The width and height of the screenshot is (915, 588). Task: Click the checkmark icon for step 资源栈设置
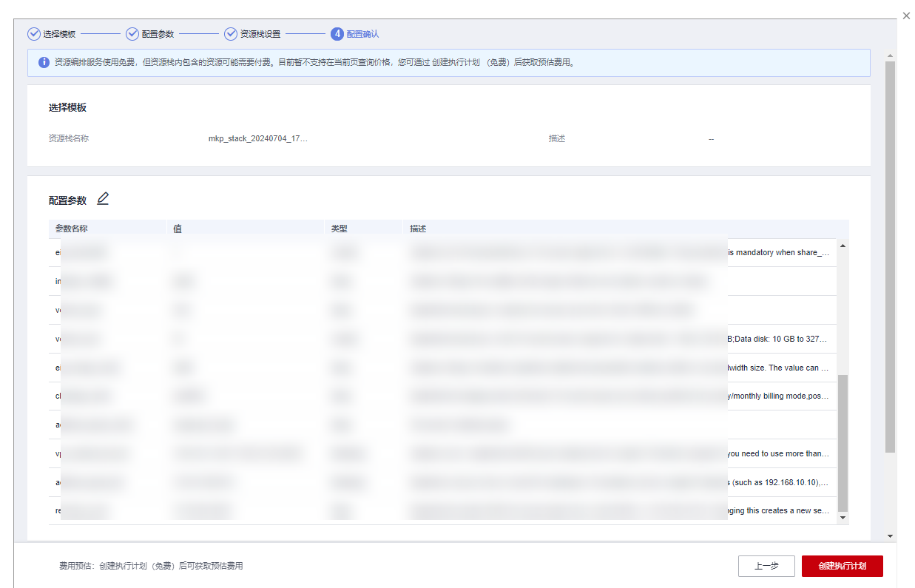[231, 34]
